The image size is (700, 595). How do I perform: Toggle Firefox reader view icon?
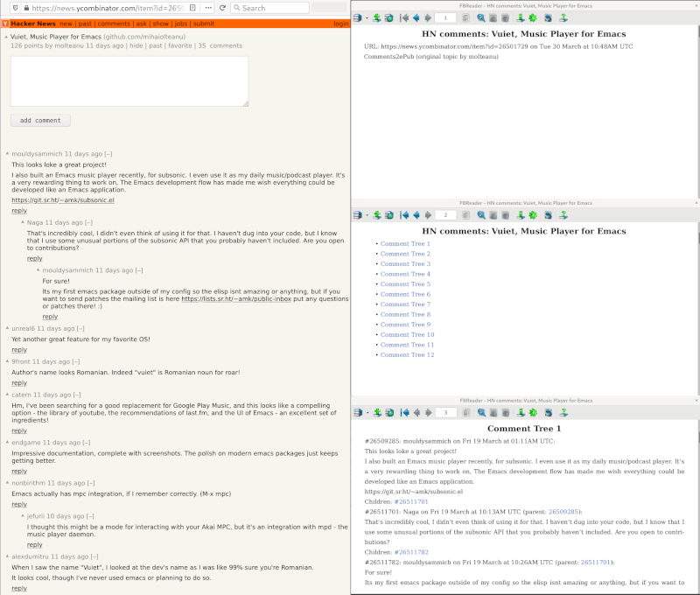[192, 8]
